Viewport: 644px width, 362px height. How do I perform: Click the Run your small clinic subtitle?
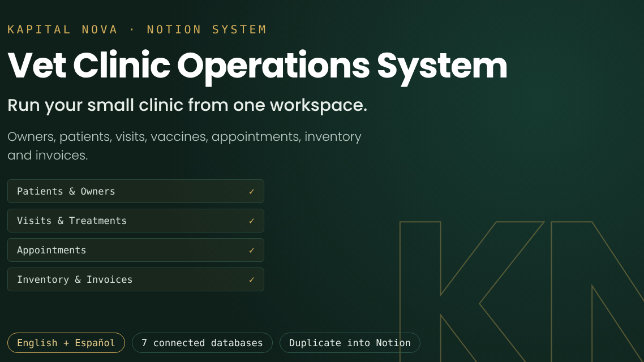187,105
